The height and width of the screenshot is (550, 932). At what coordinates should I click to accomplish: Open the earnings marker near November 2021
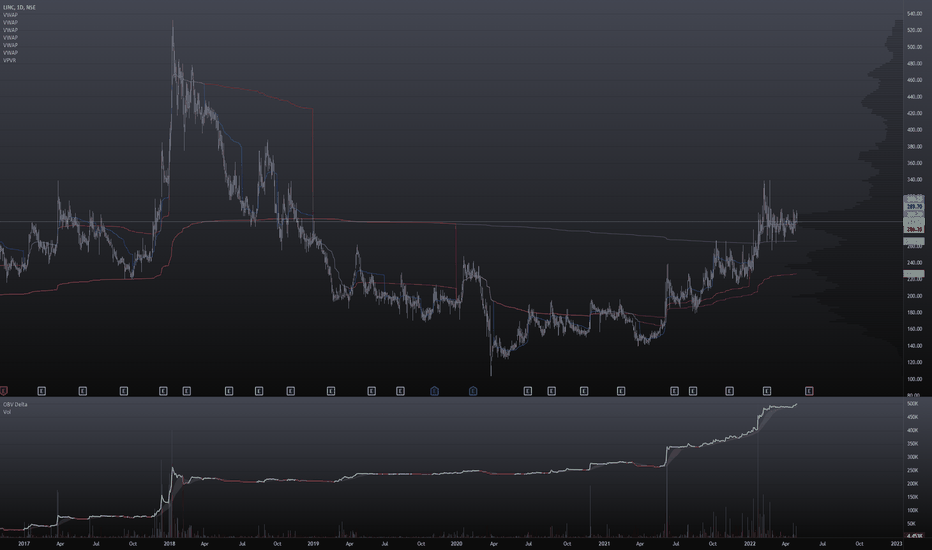pyautogui.click(x=730, y=391)
